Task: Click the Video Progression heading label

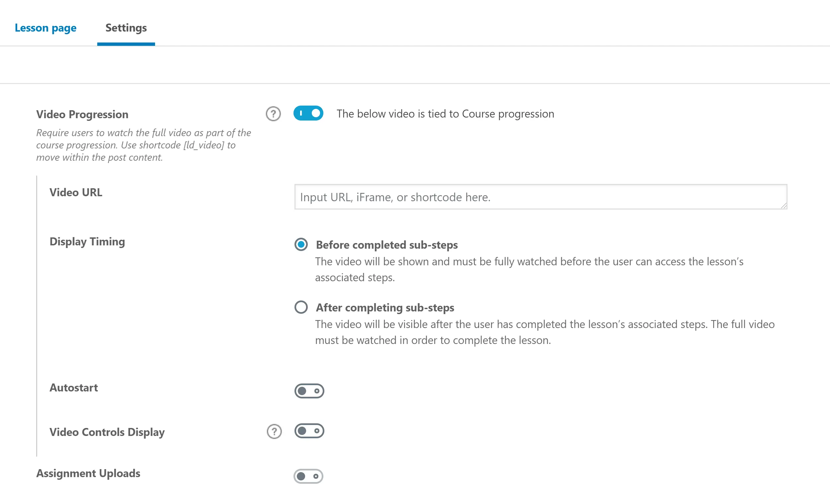Action: pyautogui.click(x=82, y=114)
